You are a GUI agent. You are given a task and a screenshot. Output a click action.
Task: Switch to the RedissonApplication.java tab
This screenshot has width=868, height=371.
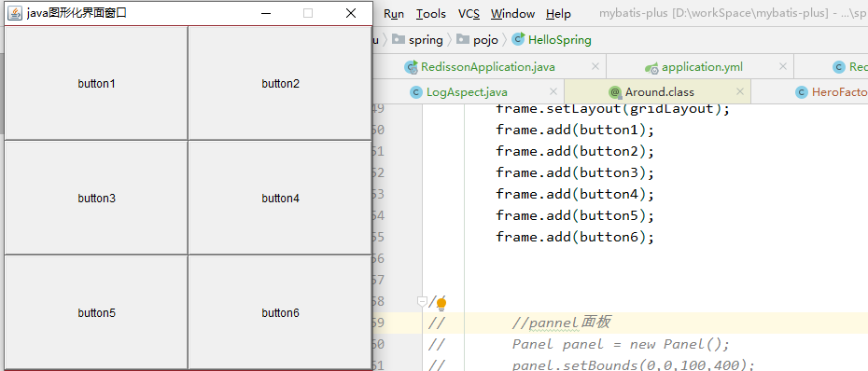point(488,67)
